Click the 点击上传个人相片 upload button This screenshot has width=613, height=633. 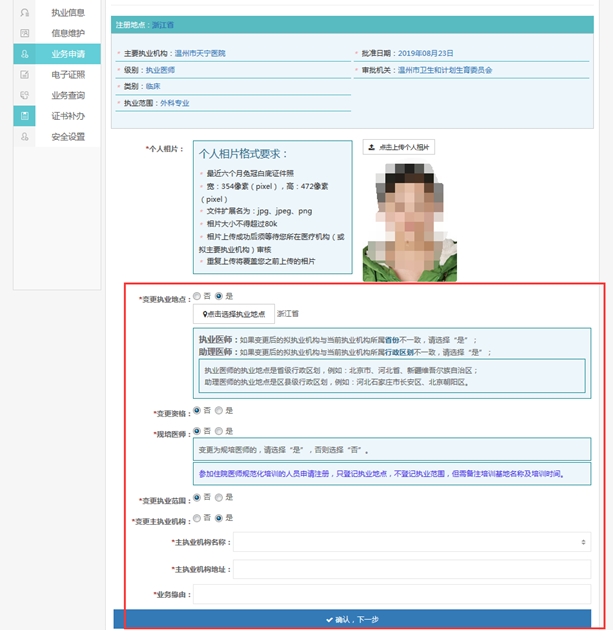click(x=398, y=147)
